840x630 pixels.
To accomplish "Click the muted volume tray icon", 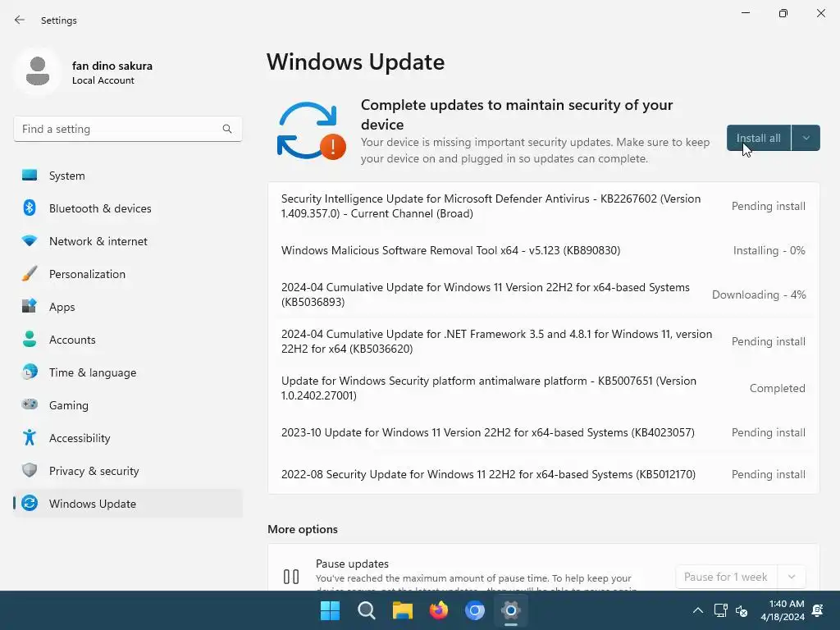I will [x=742, y=610].
